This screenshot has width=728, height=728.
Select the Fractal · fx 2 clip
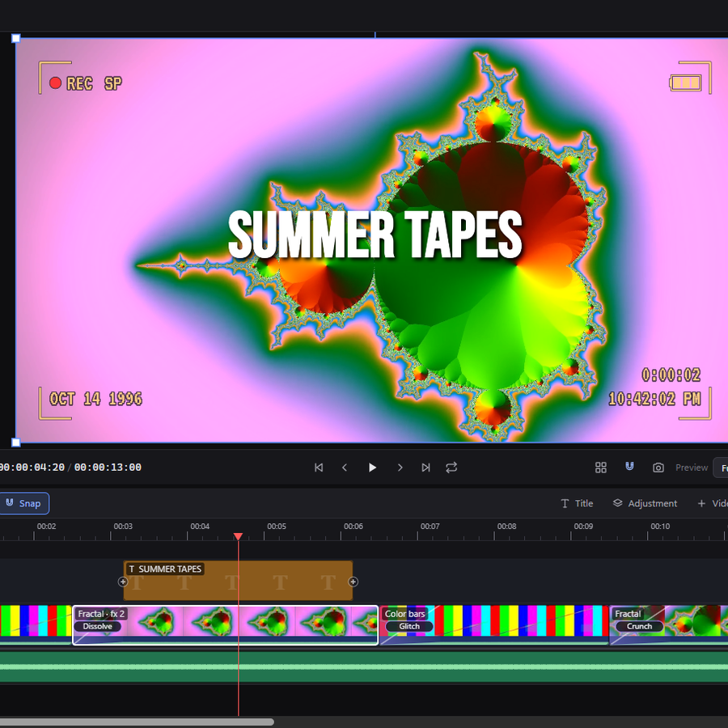pyautogui.click(x=225, y=625)
